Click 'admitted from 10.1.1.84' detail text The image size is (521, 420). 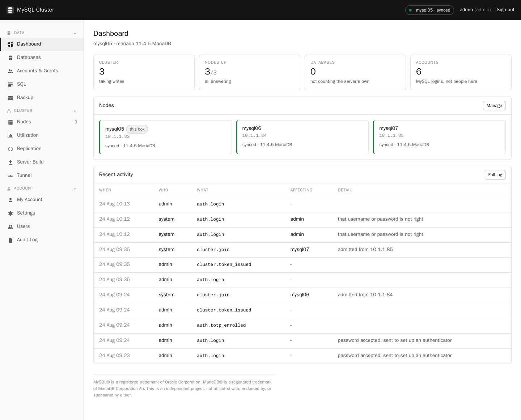pos(365,295)
